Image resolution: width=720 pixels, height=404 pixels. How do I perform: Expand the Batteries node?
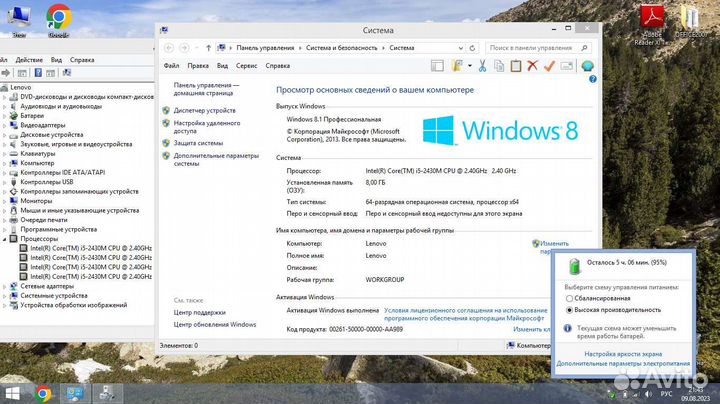[5, 116]
